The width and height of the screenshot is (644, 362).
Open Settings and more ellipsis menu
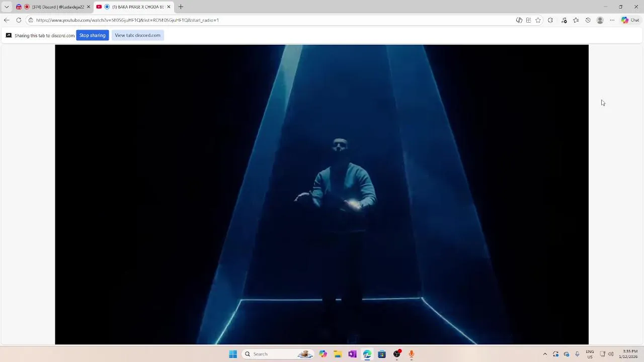point(612,20)
